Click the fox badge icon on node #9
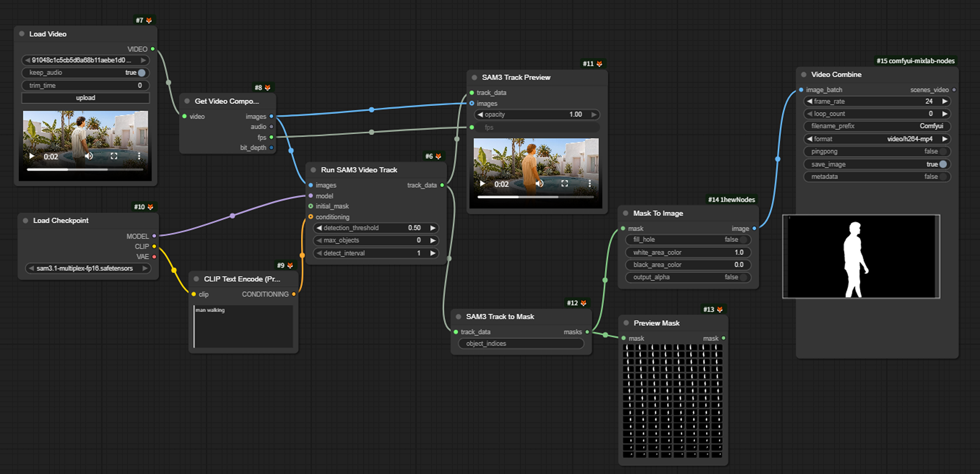The width and height of the screenshot is (980, 474). [x=290, y=265]
